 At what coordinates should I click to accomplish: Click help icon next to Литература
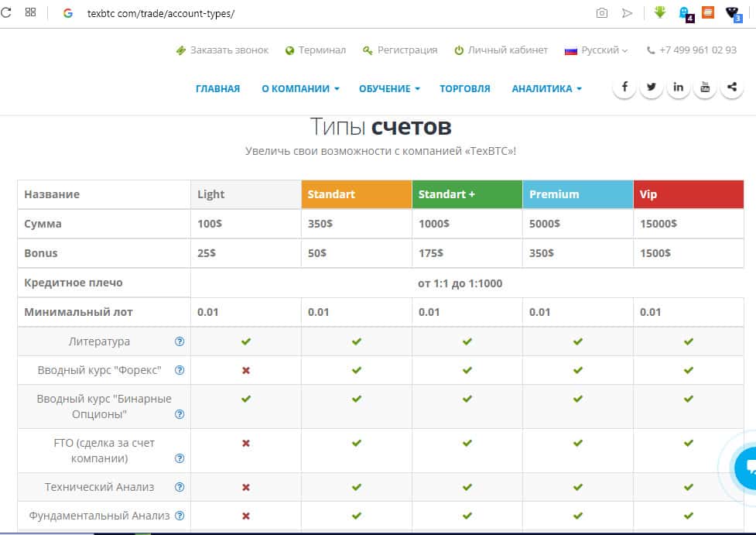180,341
